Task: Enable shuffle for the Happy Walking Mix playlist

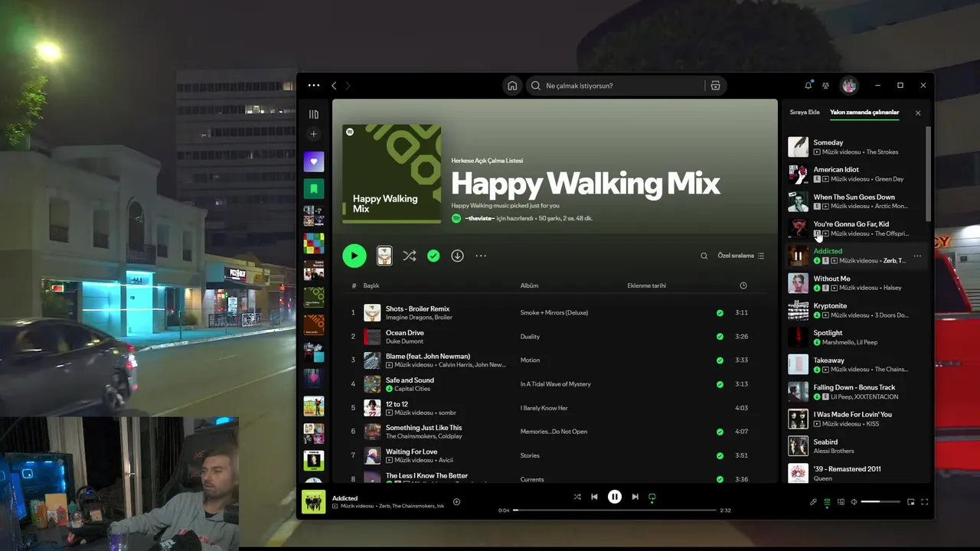Action: click(410, 256)
